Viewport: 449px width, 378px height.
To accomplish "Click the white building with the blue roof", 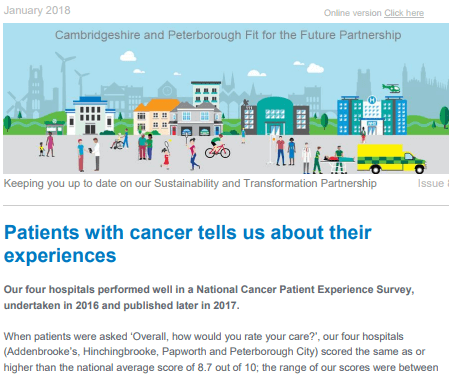I will [x=90, y=116].
